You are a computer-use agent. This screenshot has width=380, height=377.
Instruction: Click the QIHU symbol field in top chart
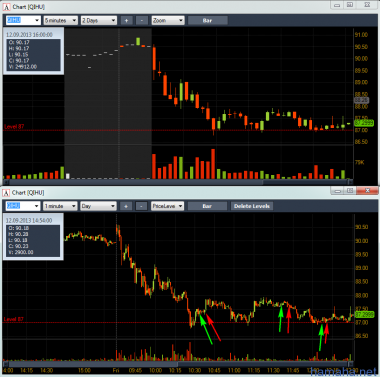(23, 20)
